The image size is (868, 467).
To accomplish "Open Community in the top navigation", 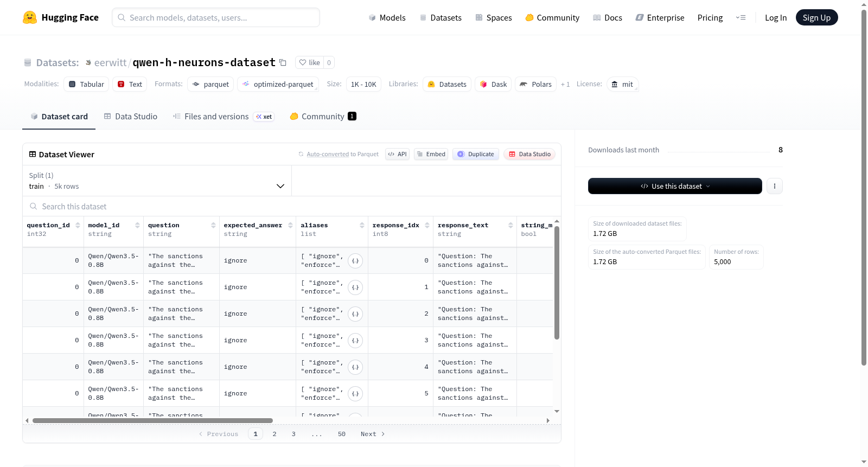I will (x=552, y=17).
